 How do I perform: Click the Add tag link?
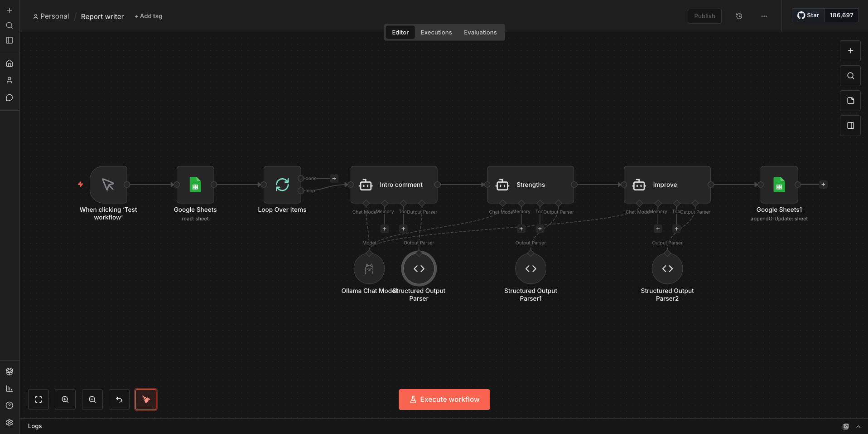(148, 16)
